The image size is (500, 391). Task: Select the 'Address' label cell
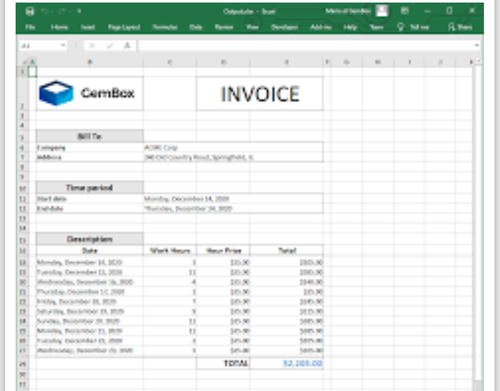(x=90, y=157)
